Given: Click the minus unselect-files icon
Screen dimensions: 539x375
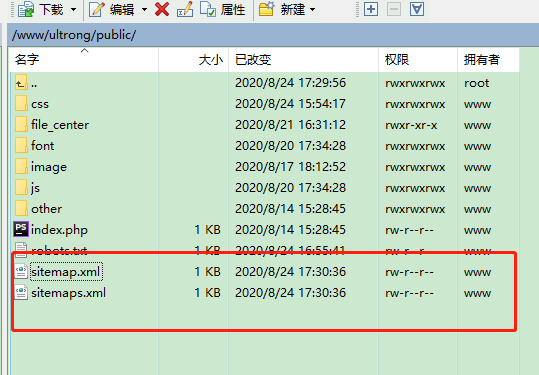Looking at the screenshot, I should 394,9.
